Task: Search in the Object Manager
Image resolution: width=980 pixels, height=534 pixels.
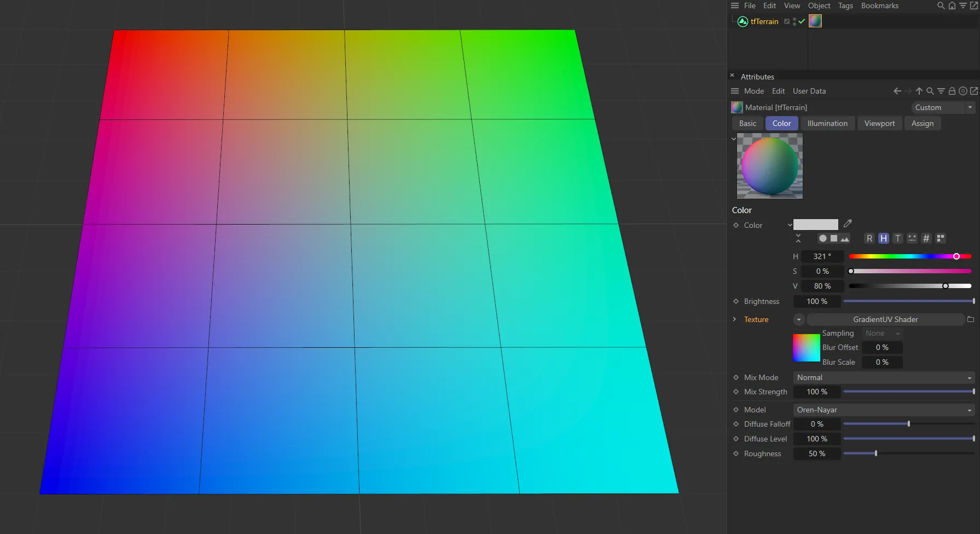Action: coord(941,6)
